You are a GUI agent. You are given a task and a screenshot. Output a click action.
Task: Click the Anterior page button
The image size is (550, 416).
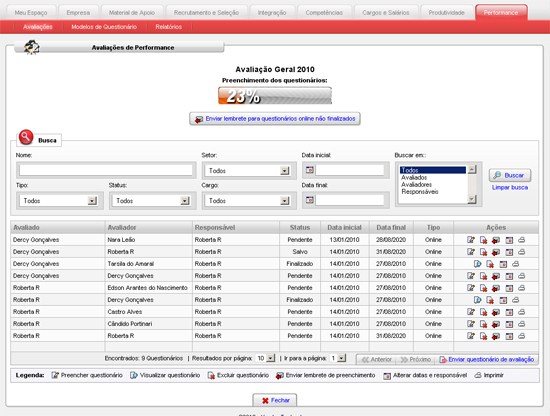(x=377, y=360)
